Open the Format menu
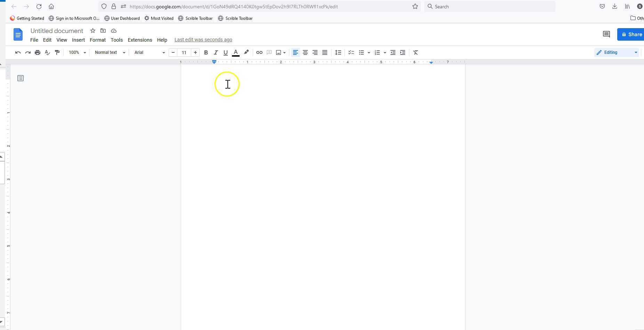Viewport: 644px width, 330px height. point(98,40)
